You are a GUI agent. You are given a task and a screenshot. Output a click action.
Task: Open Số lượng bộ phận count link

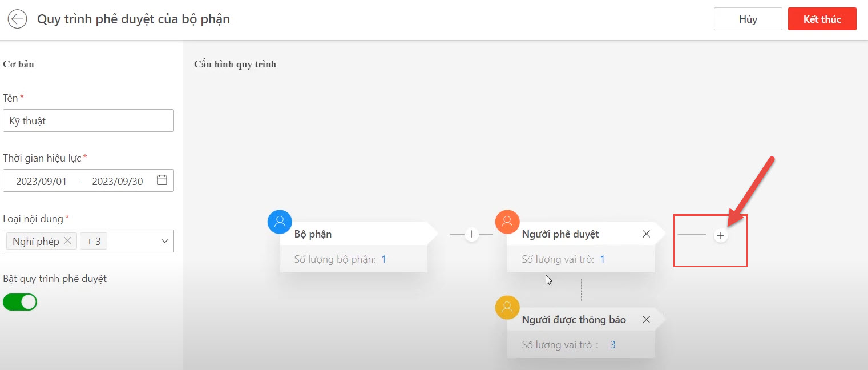click(384, 259)
